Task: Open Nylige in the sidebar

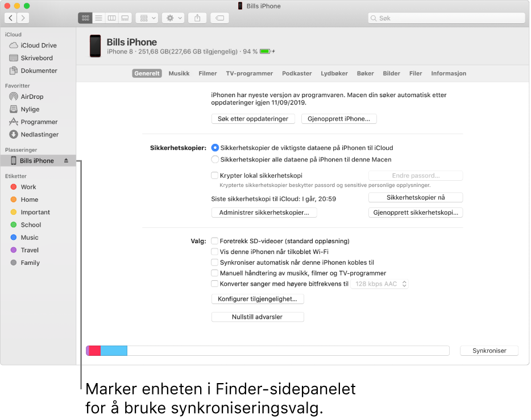Action: [38, 109]
